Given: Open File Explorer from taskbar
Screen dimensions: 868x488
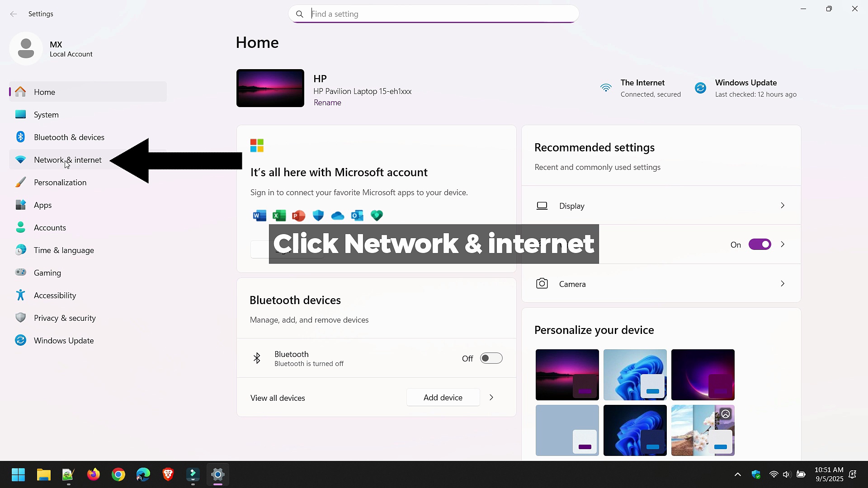Looking at the screenshot, I should click(43, 474).
